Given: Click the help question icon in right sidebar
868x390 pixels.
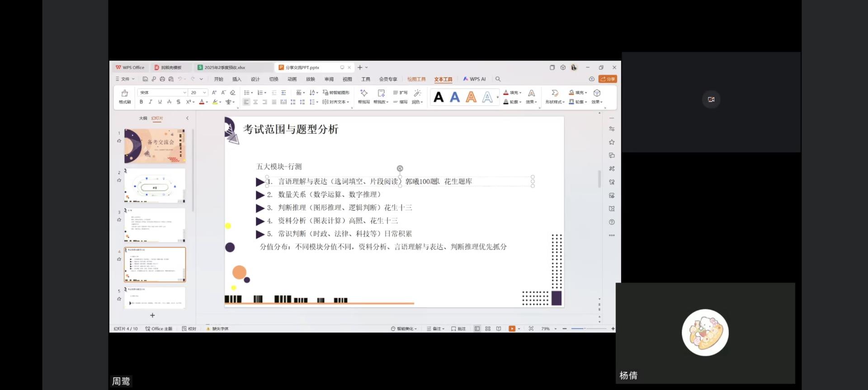Looking at the screenshot, I should pos(612,222).
